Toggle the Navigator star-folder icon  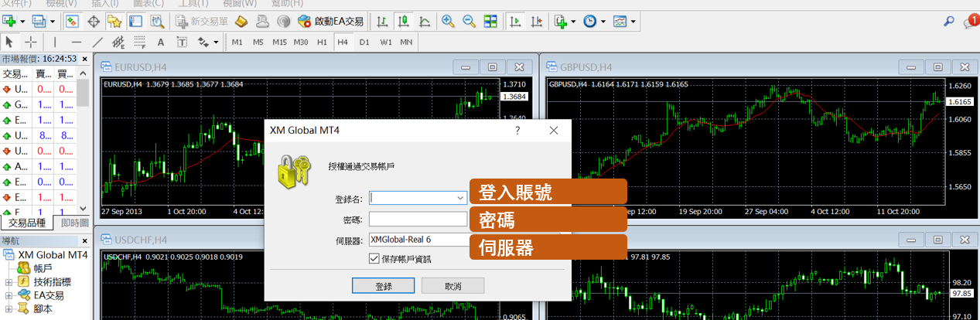click(x=114, y=22)
